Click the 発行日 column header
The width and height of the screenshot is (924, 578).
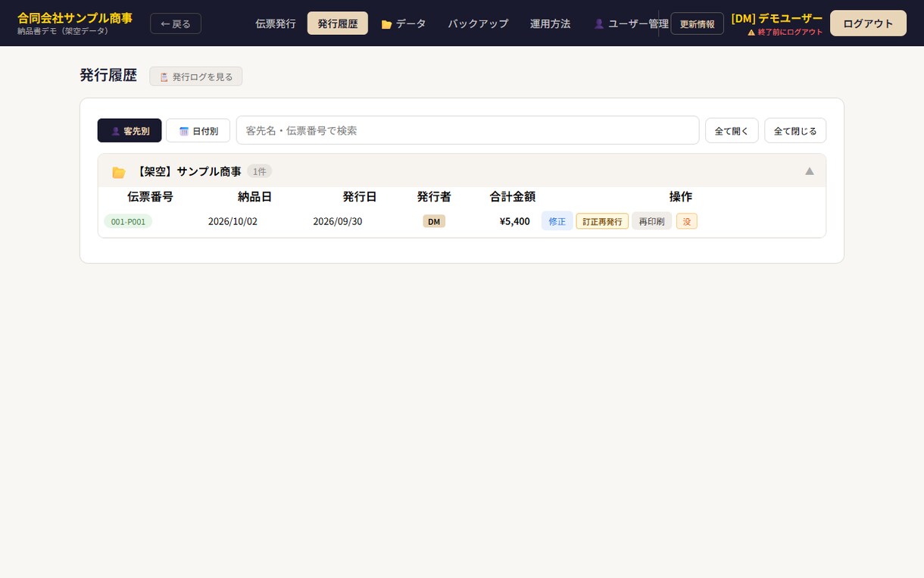(x=359, y=196)
